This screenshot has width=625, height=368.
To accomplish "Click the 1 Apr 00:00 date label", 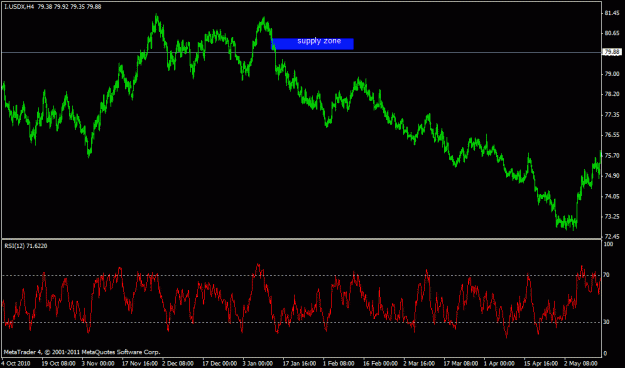I will coord(499,364).
